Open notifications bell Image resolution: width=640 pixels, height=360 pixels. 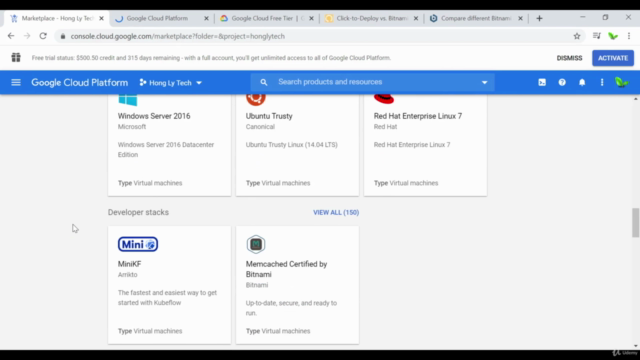[582, 82]
